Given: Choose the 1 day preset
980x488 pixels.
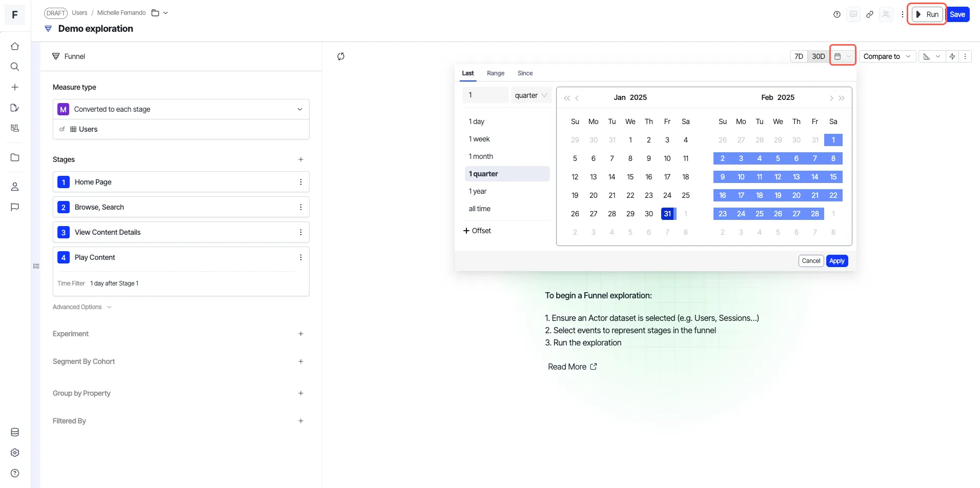Looking at the screenshot, I should click(x=507, y=121).
